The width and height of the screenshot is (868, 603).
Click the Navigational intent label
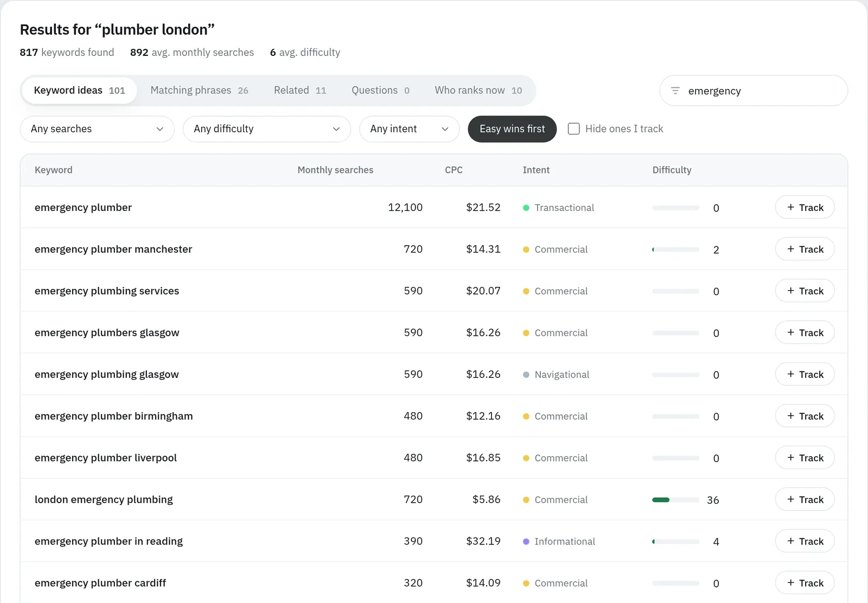562,375
